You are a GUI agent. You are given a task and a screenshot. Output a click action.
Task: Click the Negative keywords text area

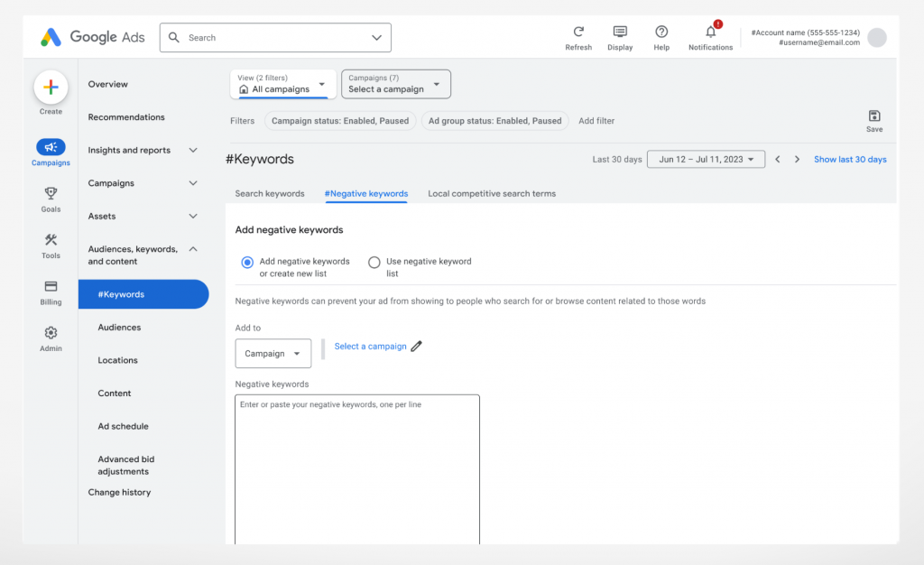tap(357, 469)
